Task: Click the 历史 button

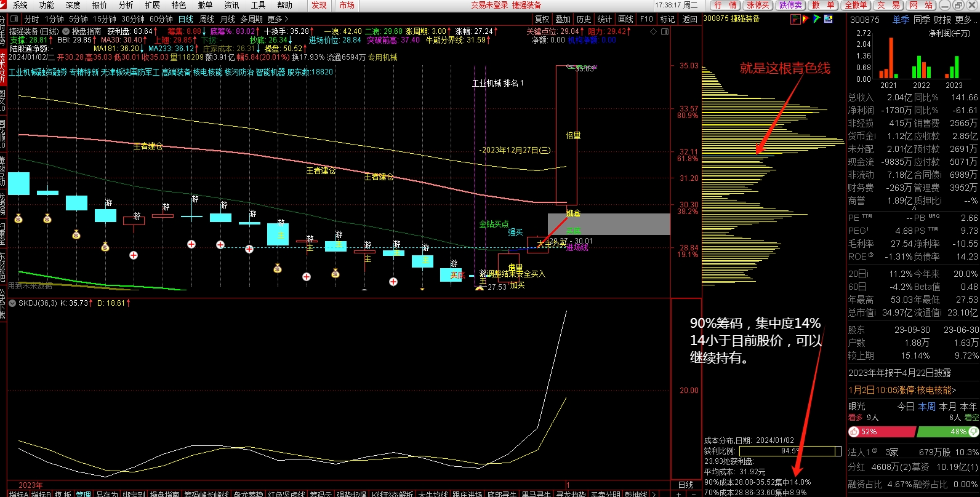Action: (x=584, y=19)
